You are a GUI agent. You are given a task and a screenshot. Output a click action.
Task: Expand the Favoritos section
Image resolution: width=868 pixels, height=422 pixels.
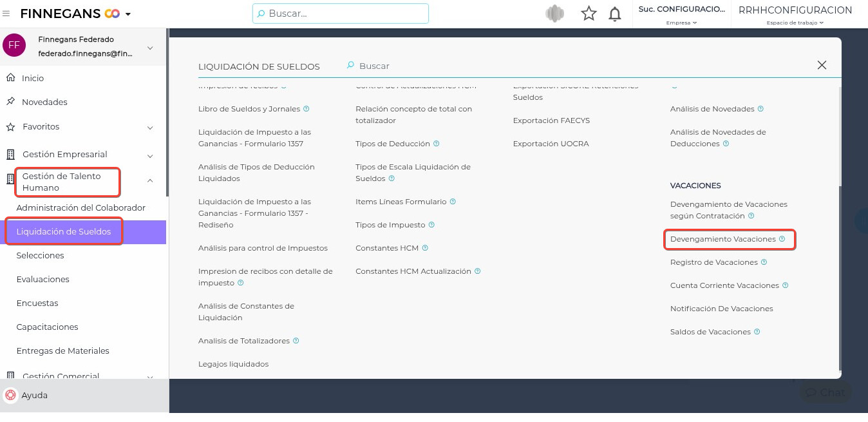tap(150, 128)
